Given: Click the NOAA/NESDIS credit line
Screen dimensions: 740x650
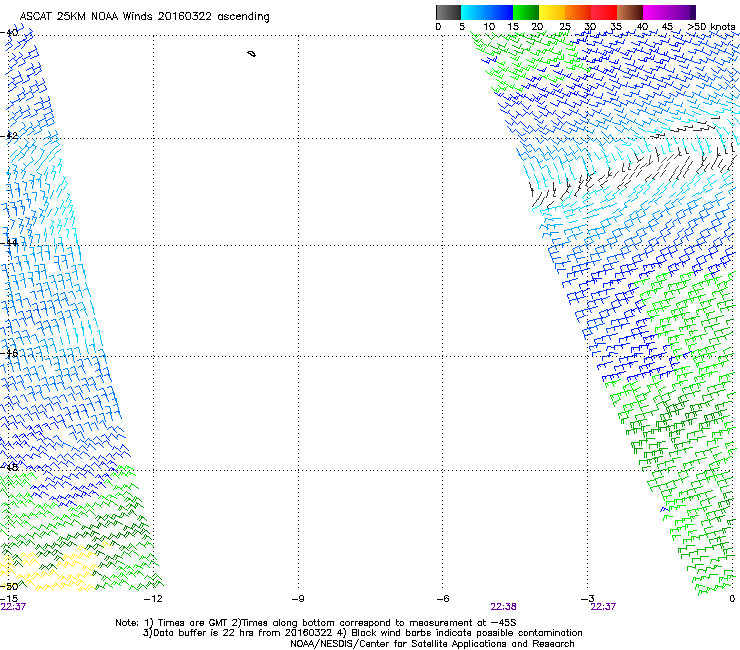Looking at the screenshot, I should tap(432, 644).
